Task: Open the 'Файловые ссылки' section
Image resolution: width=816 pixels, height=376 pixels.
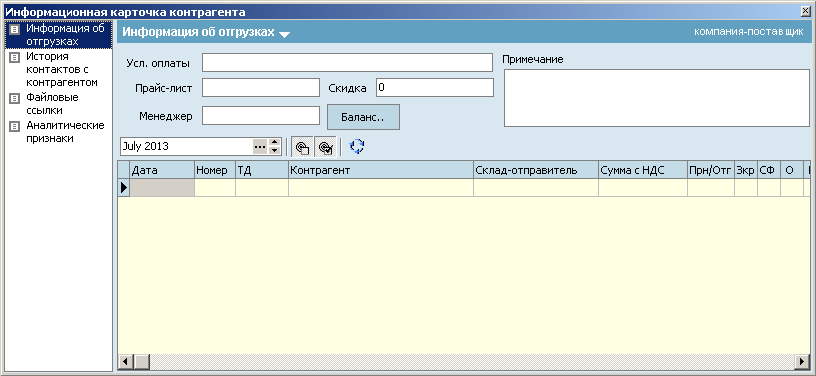Action: click(x=52, y=103)
